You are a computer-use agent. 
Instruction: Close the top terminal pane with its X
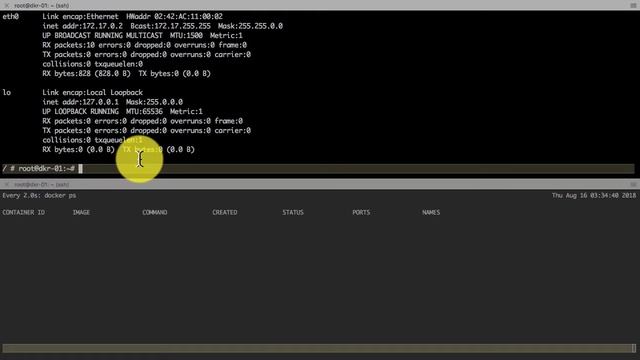[x=7, y=5]
